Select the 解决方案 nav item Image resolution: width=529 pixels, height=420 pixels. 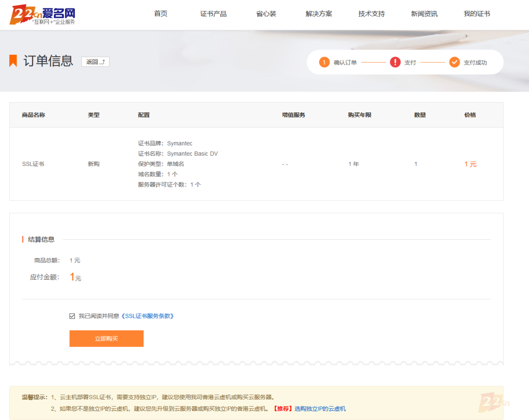coord(319,14)
